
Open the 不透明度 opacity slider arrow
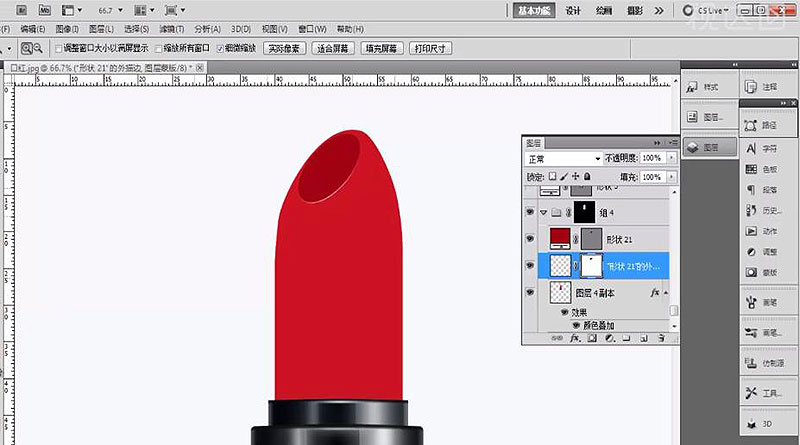(x=671, y=158)
